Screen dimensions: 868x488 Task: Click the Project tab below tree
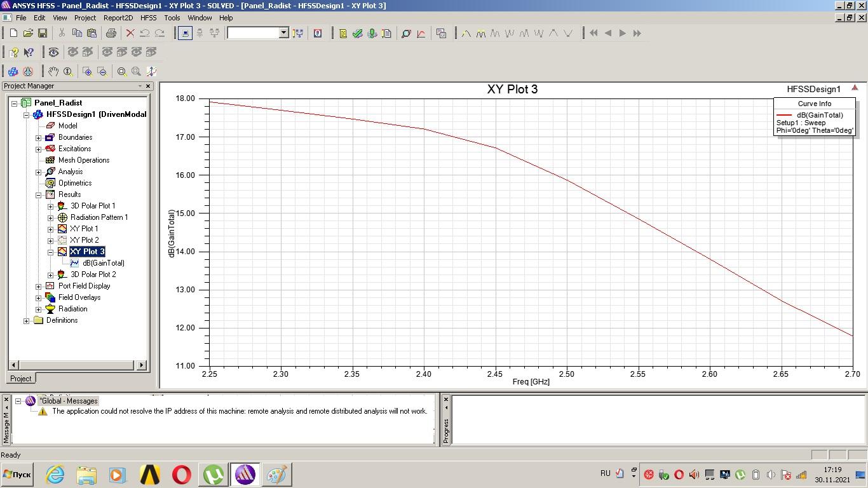click(x=20, y=379)
